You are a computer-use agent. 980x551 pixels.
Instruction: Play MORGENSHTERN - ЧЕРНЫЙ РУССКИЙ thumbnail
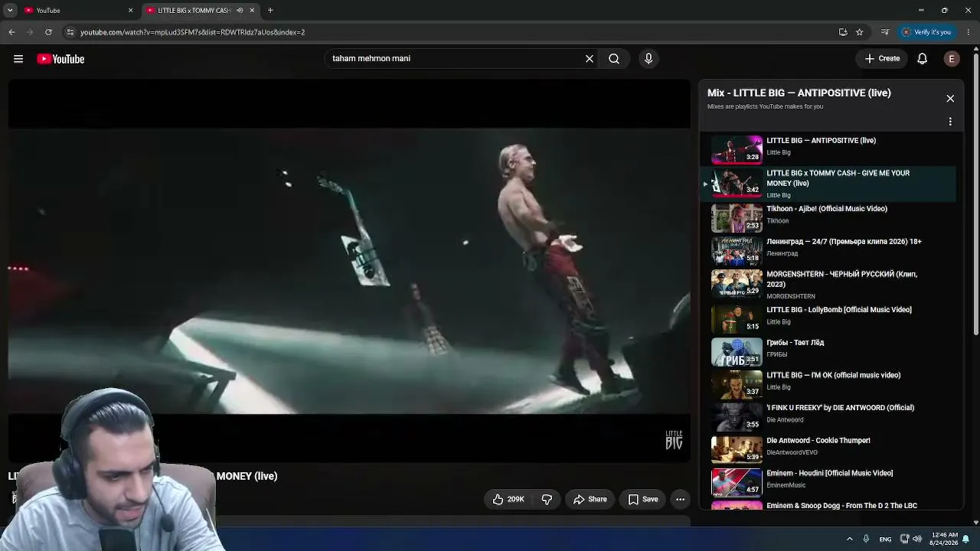[737, 284]
